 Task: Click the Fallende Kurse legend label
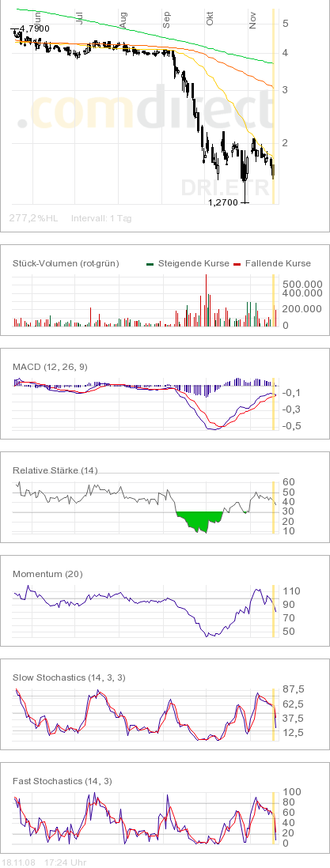(278, 263)
